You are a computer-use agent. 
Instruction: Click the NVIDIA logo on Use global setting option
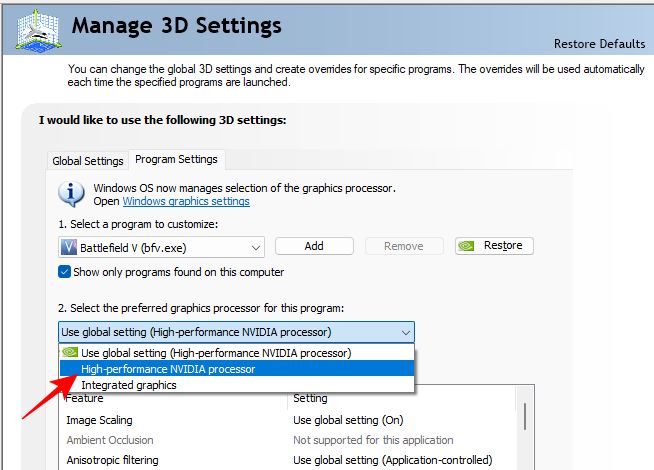point(69,353)
